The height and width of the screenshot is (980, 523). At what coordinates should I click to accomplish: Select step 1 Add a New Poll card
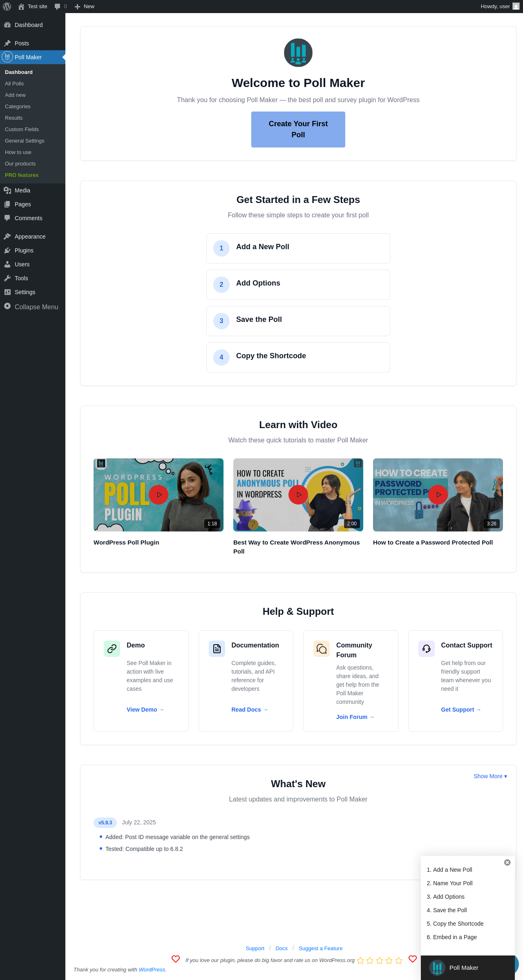click(x=298, y=248)
